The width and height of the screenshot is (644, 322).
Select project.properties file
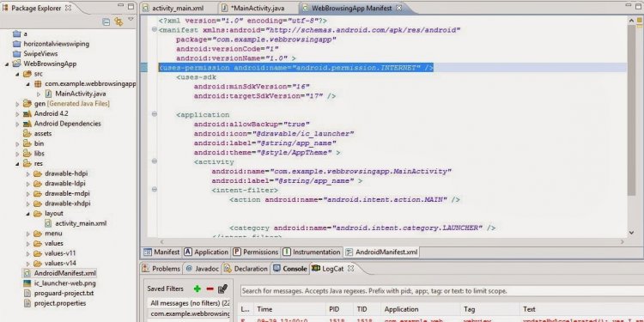[x=60, y=303]
